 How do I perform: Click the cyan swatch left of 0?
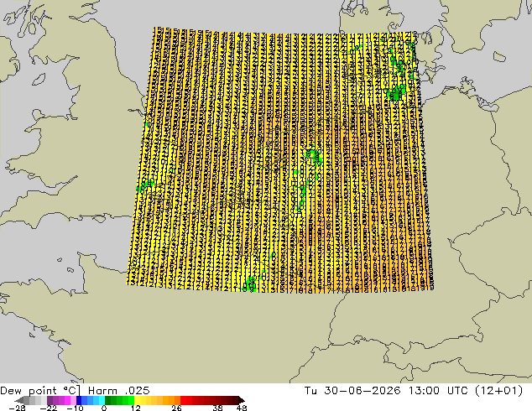point(102,400)
